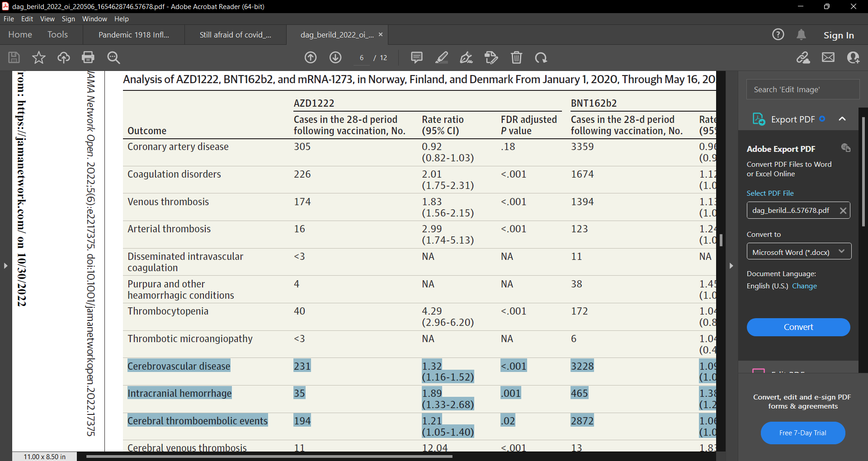Screen dimensions: 868x461
Task: Click the Search 'Edit Image' field
Action: click(802, 89)
